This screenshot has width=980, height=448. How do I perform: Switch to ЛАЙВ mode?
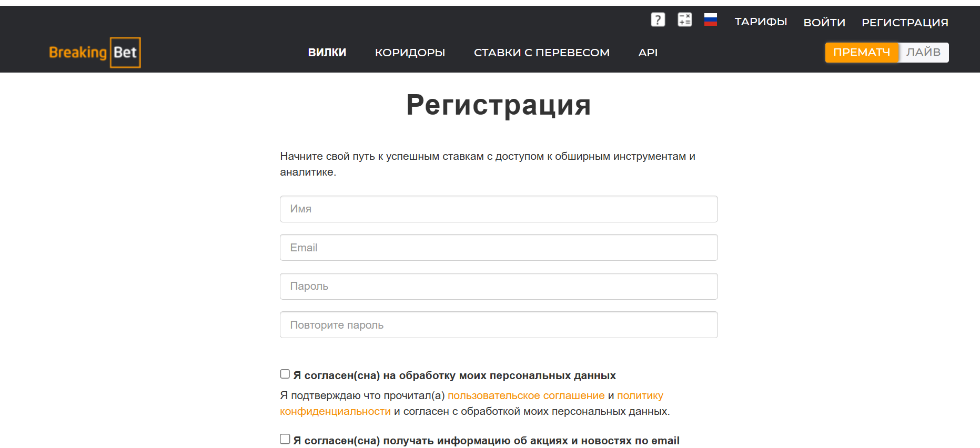point(923,53)
